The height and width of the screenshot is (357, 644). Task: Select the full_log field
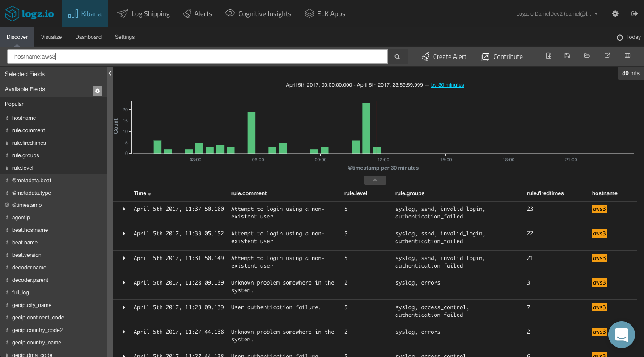tap(21, 293)
